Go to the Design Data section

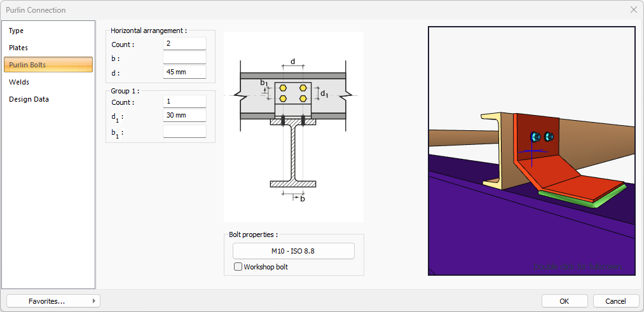pos(29,99)
